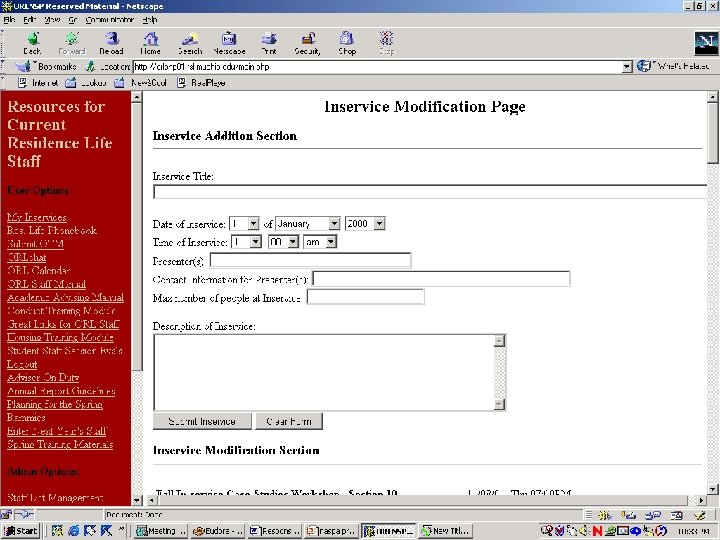Viewport: 720px width, 540px height.
Task: Open the Edit menu
Action: (x=29, y=20)
